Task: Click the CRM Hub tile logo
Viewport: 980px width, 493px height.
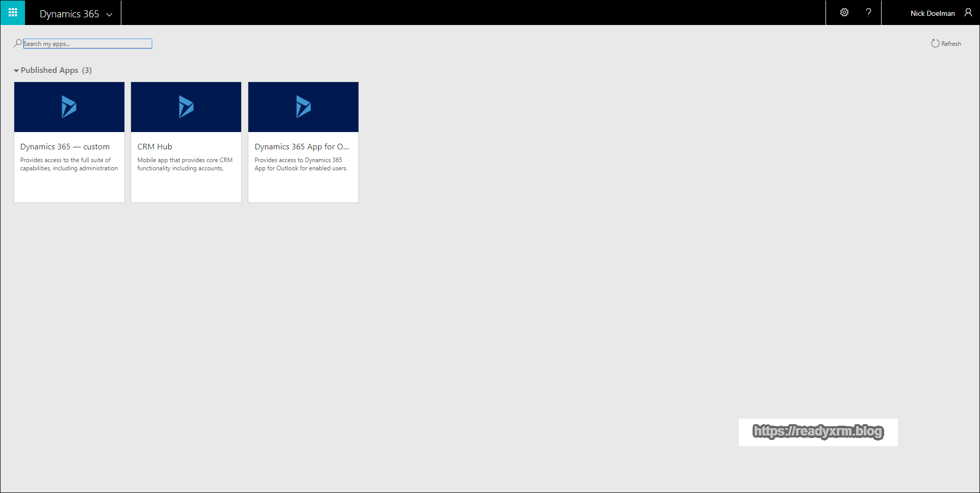Action: pyautogui.click(x=186, y=107)
